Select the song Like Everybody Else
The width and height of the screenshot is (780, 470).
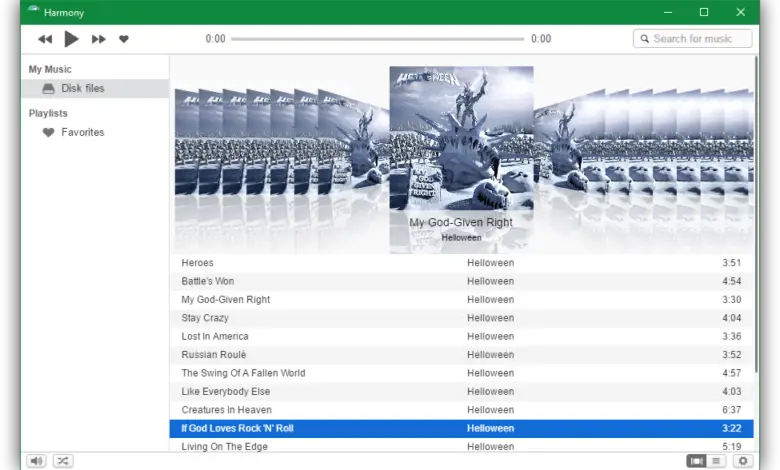pyautogui.click(x=461, y=391)
